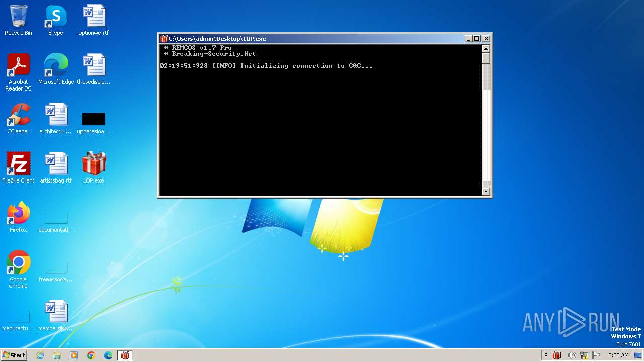Select the LOP.exe gift-box icon on the desktop

pyautogui.click(x=94, y=168)
